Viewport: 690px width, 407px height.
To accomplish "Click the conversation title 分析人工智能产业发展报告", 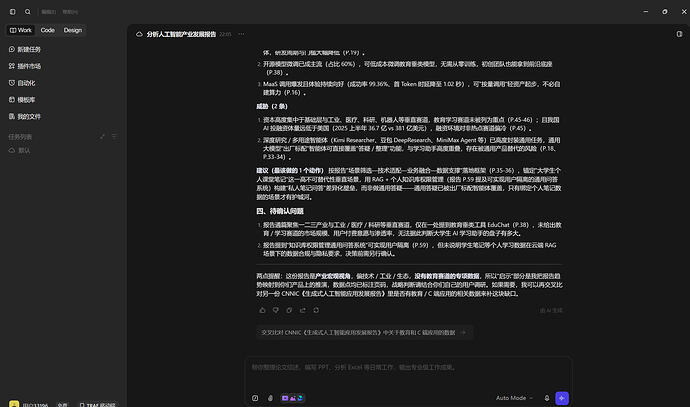I will [x=181, y=34].
